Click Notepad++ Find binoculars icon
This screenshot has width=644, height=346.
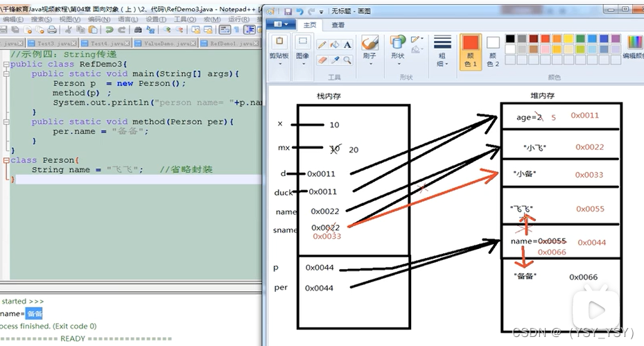point(138,30)
